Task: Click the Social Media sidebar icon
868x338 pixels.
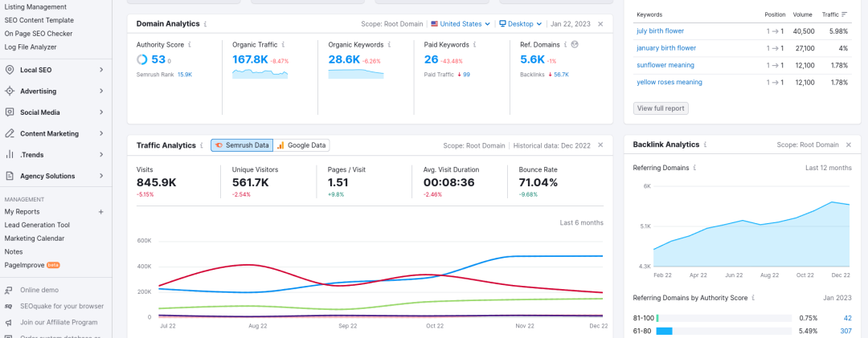Action: 10,112
